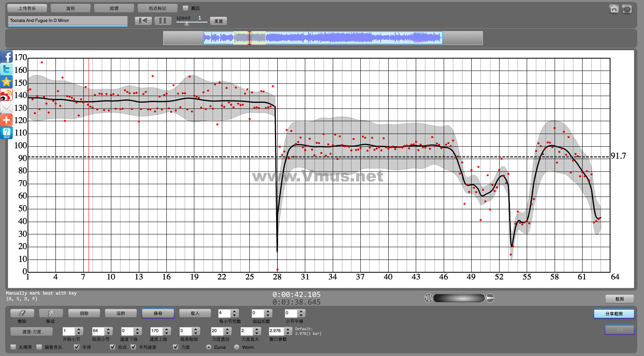Screen dimensions: 644x356
Task: Share the chart to Facebook
Action: [x=6, y=56]
